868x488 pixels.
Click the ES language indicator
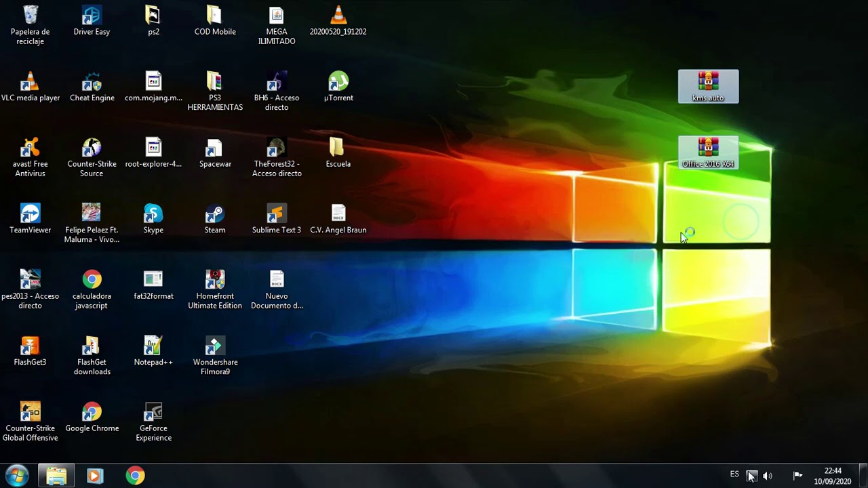click(734, 474)
